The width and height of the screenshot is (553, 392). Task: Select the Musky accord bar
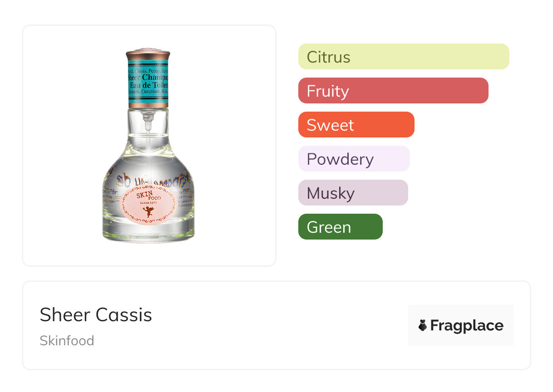click(353, 193)
